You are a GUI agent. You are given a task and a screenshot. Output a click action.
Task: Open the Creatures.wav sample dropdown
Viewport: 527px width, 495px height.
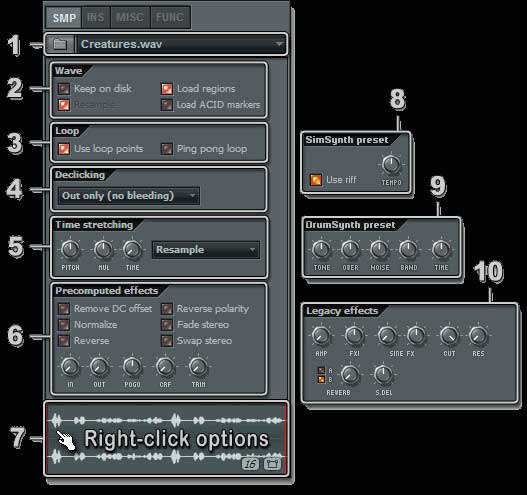(181, 44)
